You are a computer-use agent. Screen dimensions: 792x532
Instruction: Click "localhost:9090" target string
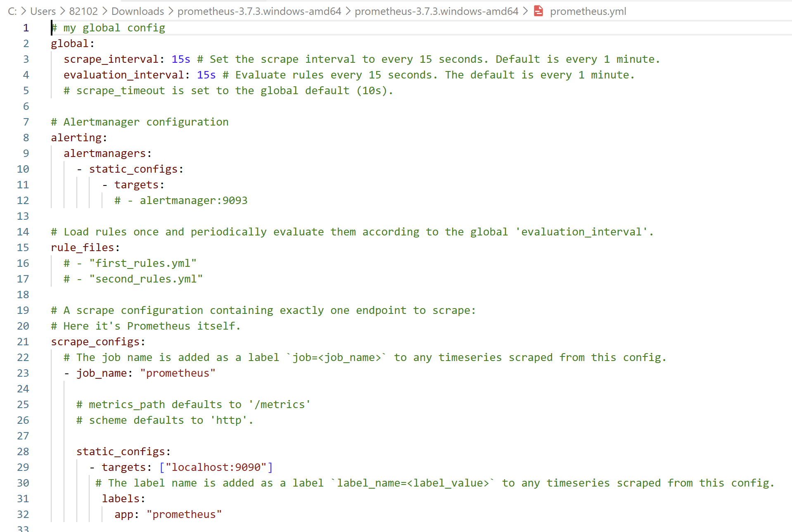pyautogui.click(x=216, y=467)
